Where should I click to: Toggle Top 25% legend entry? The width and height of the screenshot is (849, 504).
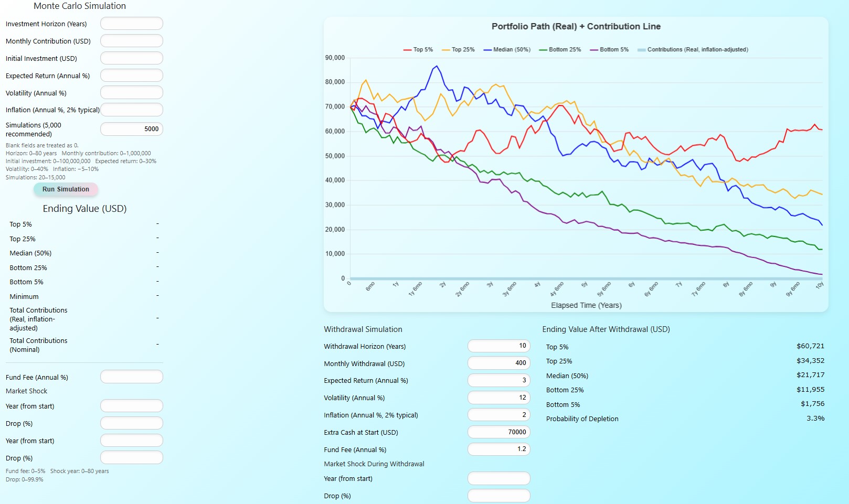click(458, 50)
